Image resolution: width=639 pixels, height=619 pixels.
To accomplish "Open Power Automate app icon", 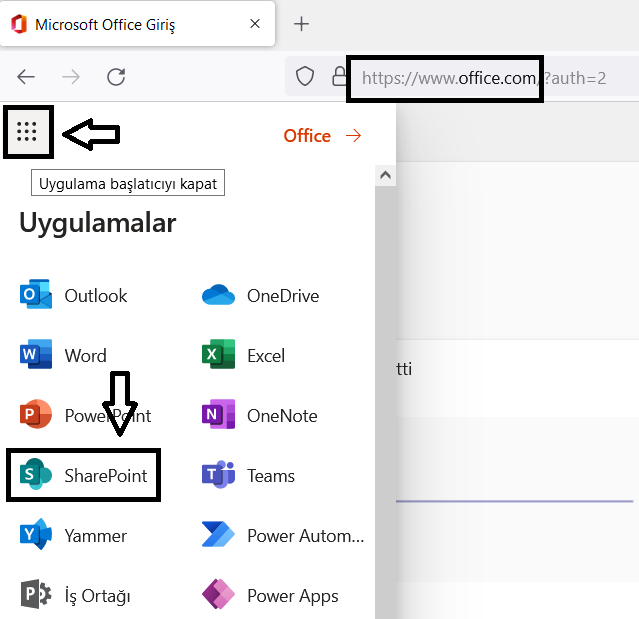I will (218, 534).
